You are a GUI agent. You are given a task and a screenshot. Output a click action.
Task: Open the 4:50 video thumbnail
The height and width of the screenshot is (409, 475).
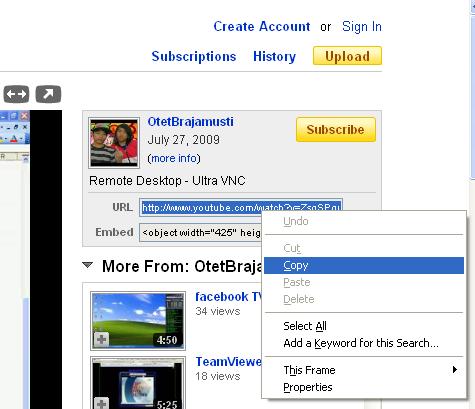click(138, 321)
